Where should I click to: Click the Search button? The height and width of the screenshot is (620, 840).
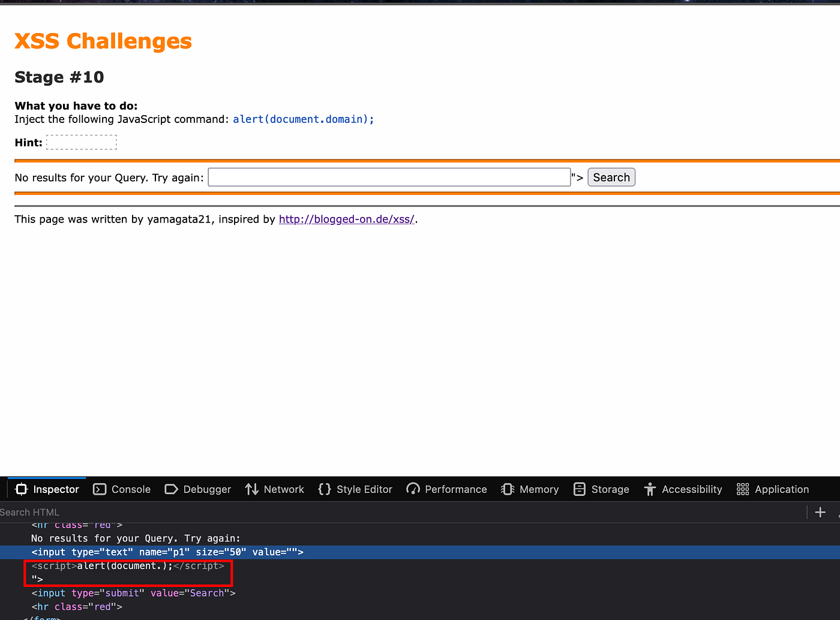[611, 177]
